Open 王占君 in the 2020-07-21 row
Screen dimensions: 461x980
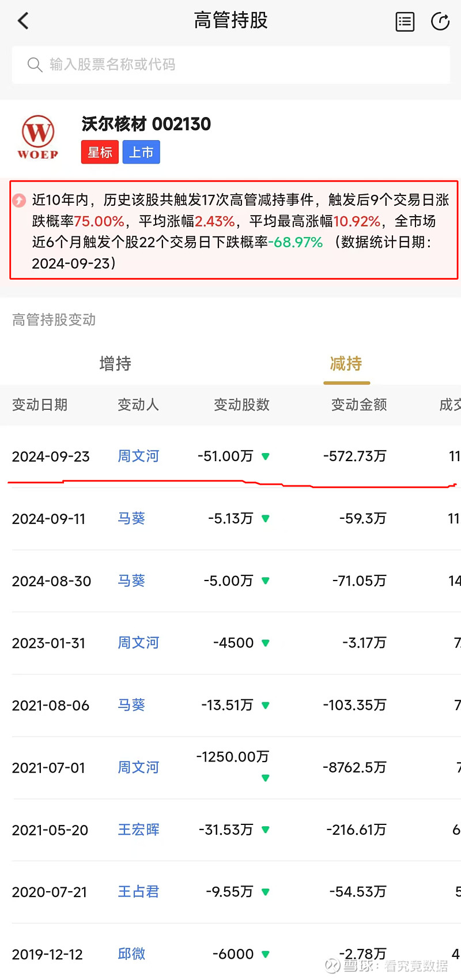click(x=138, y=892)
